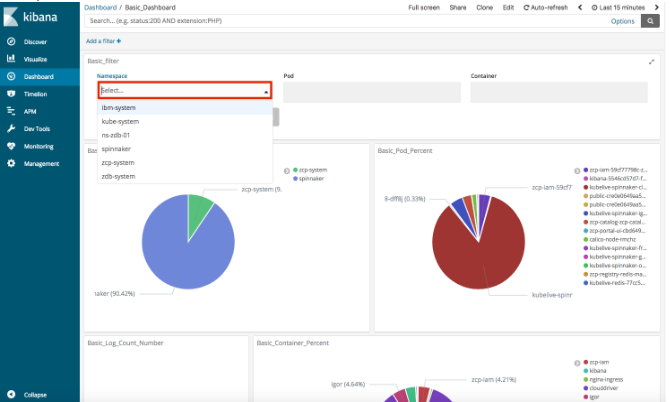
Task: Open Discover compass icon in sidebar
Action: click(x=11, y=42)
